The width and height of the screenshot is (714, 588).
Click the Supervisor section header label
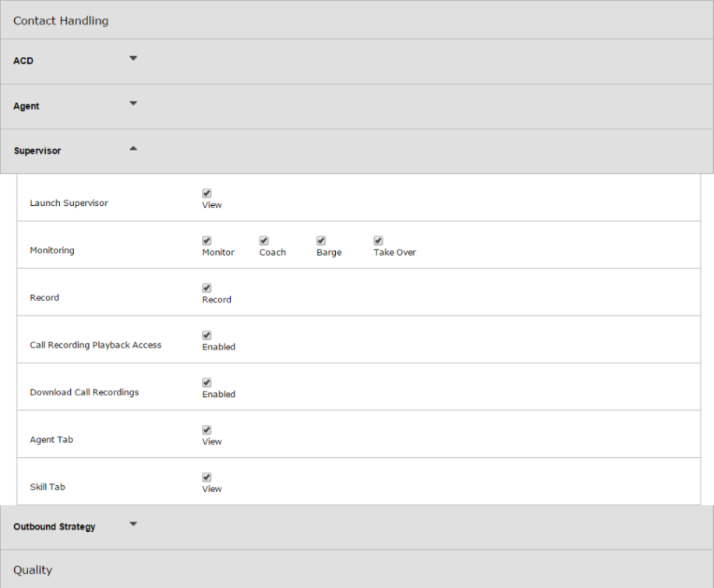pyautogui.click(x=37, y=151)
